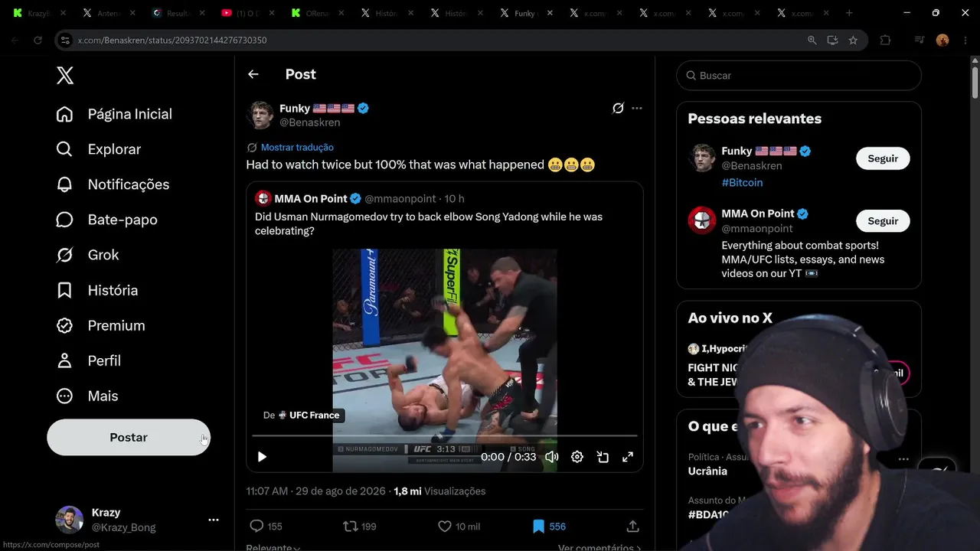Open the post's more options menu
Image resolution: width=980 pixels, height=551 pixels.
click(637, 108)
